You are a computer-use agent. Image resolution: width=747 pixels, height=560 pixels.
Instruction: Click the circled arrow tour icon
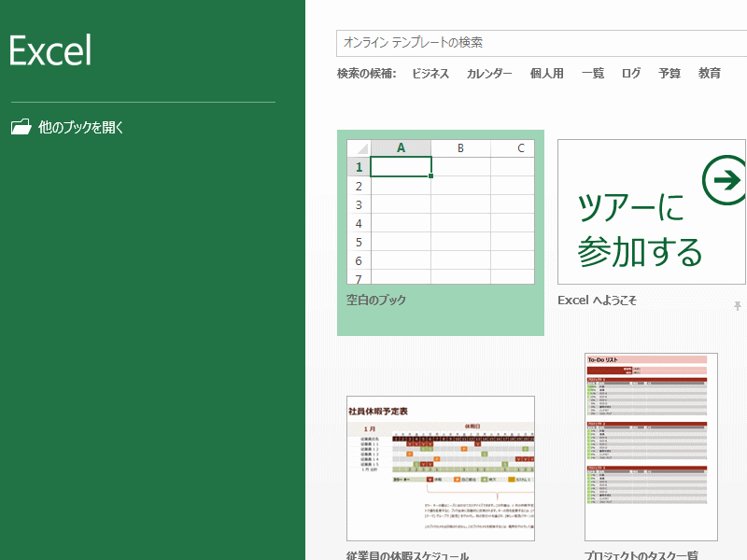point(725,180)
